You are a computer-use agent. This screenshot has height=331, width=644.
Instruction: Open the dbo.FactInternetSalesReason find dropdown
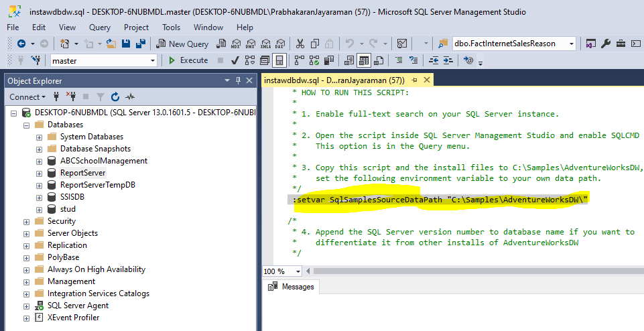572,44
